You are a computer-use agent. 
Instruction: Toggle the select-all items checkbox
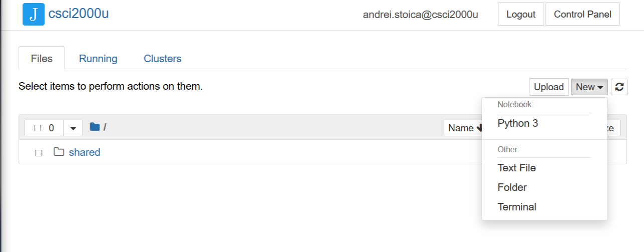point(38,128)
